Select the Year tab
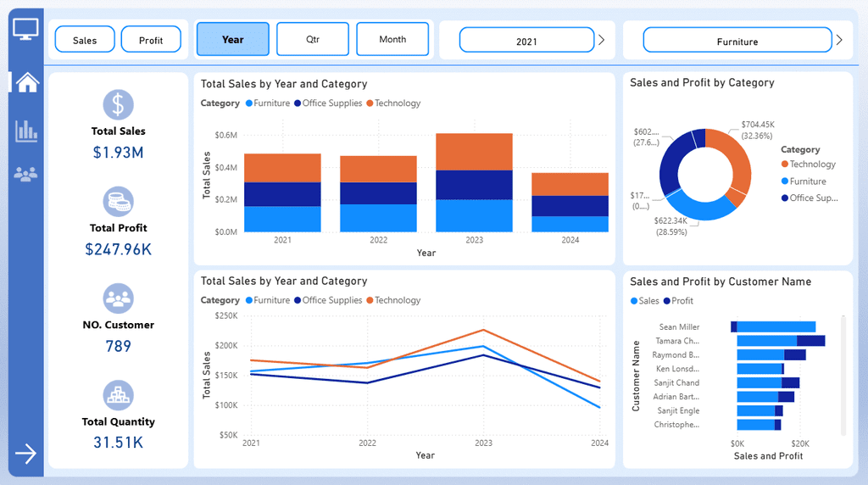Viewport: 868px width, 485px height. point(233,39)
